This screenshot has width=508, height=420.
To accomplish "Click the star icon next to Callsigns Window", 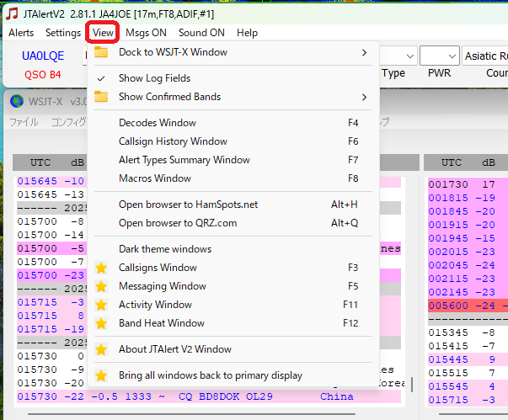I will pyautogui.click(x=101, y=268).
